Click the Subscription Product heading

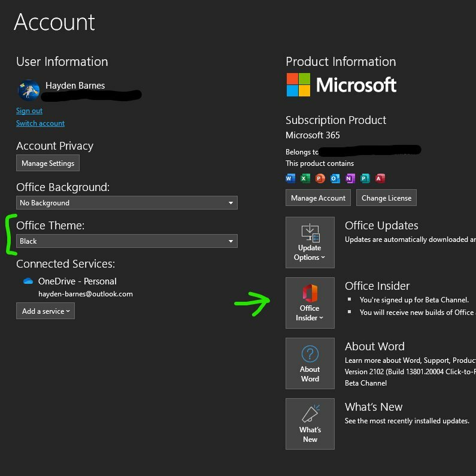click(x=336, y=120)
